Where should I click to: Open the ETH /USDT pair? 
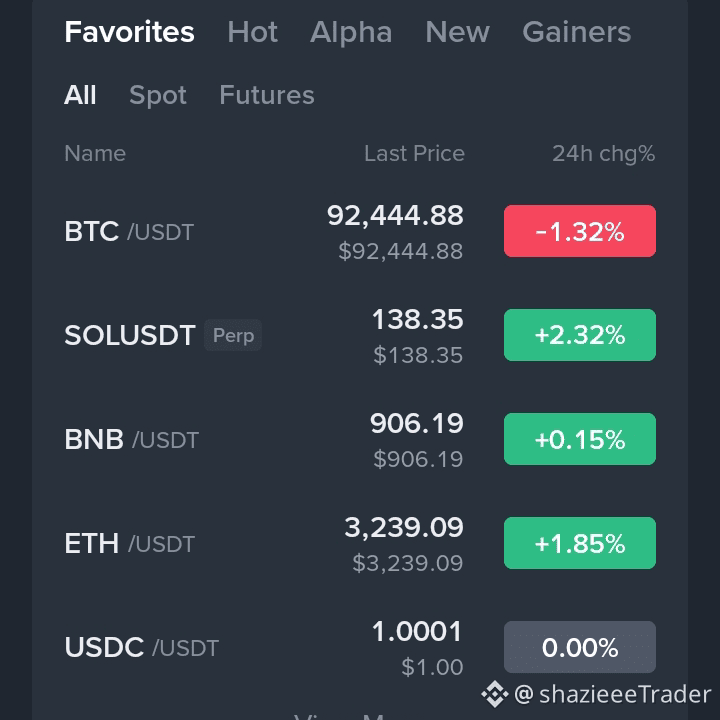point(360,543)
